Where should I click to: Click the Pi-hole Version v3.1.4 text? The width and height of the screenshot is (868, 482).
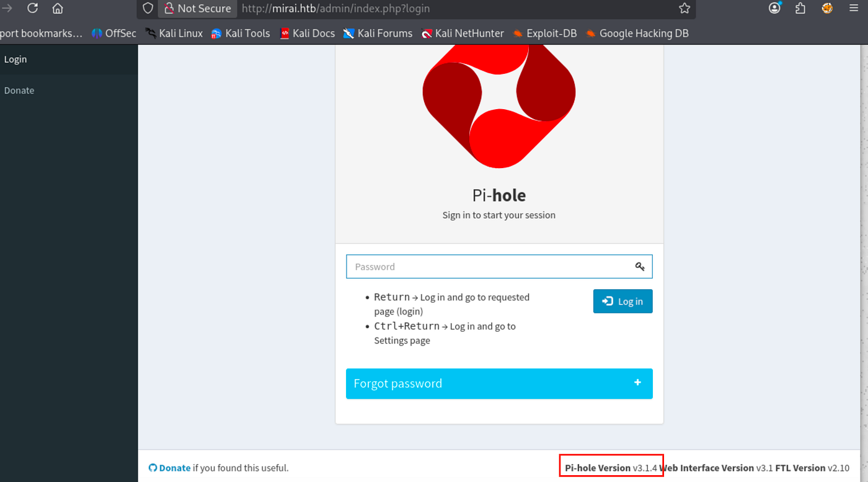click(611, 468)
